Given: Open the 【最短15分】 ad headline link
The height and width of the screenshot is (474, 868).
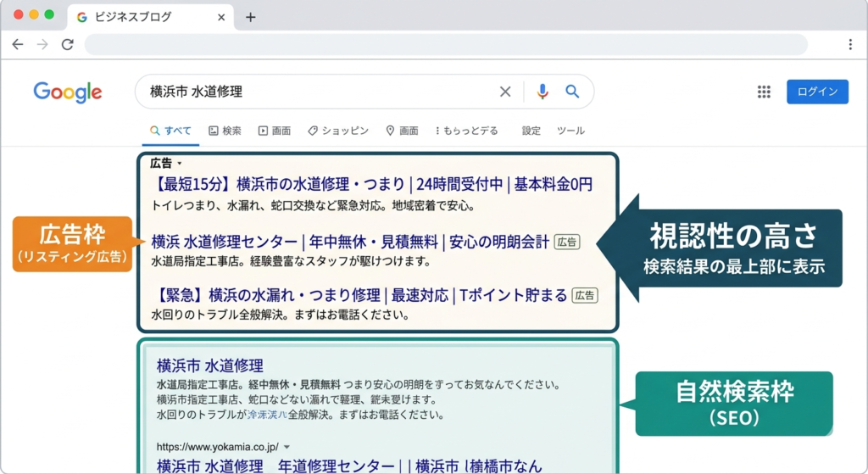Looking at the screenshot, I should point(371,185).
